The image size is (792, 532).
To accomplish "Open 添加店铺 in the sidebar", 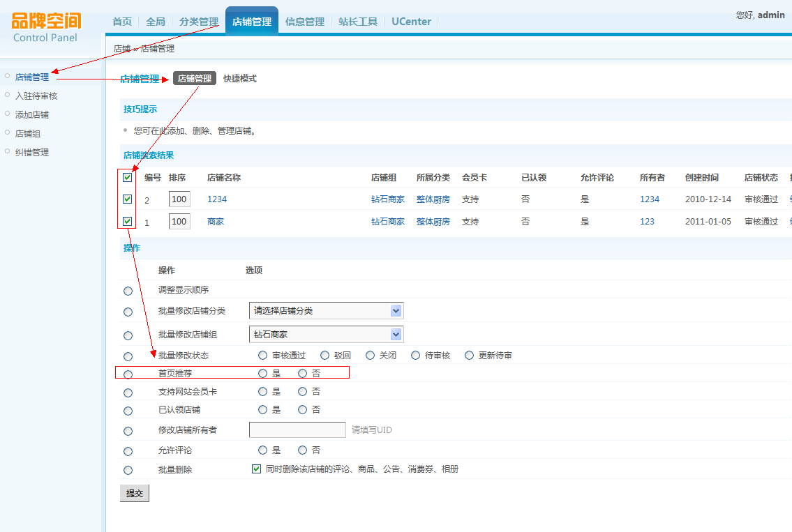I will tap(32, 115).
